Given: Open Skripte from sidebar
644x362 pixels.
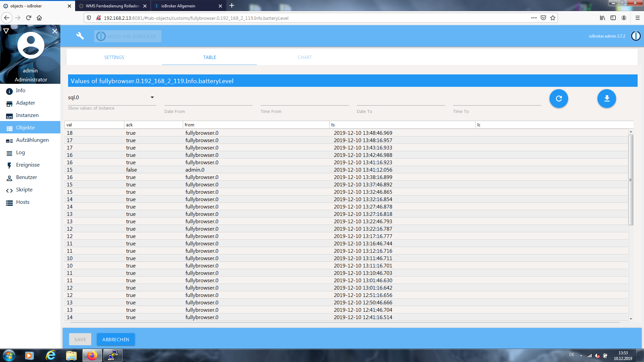Looking at the screenshot, I should pyautogui.click(x=24, y=190).
